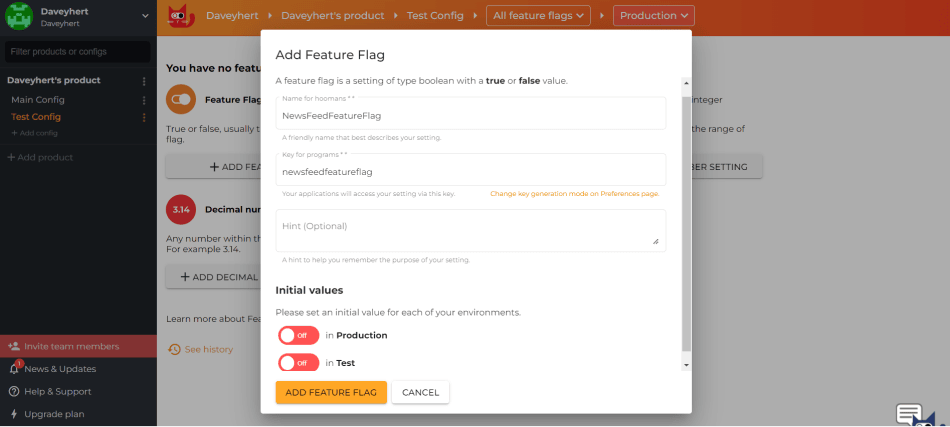Open News & Updates menu item
Image resolution: width=950 pixels, height=427 pixels.
(x=60, y=369)
